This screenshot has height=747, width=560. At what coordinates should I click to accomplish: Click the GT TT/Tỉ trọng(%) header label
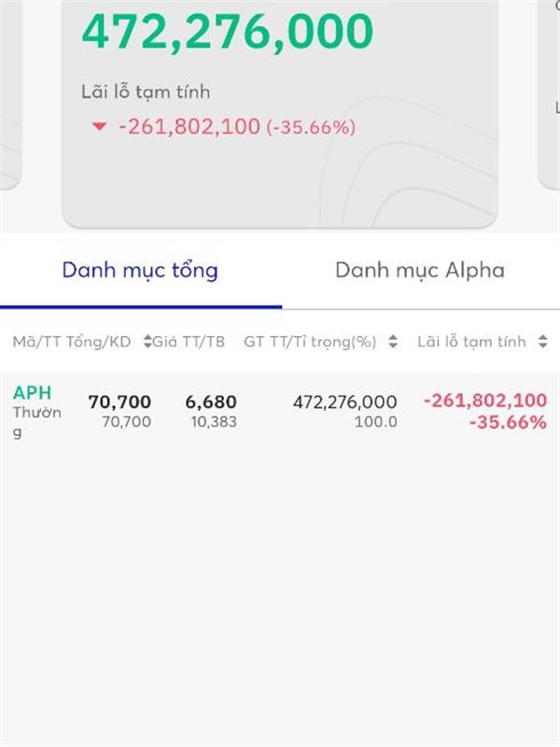click(x=310, y=342)
